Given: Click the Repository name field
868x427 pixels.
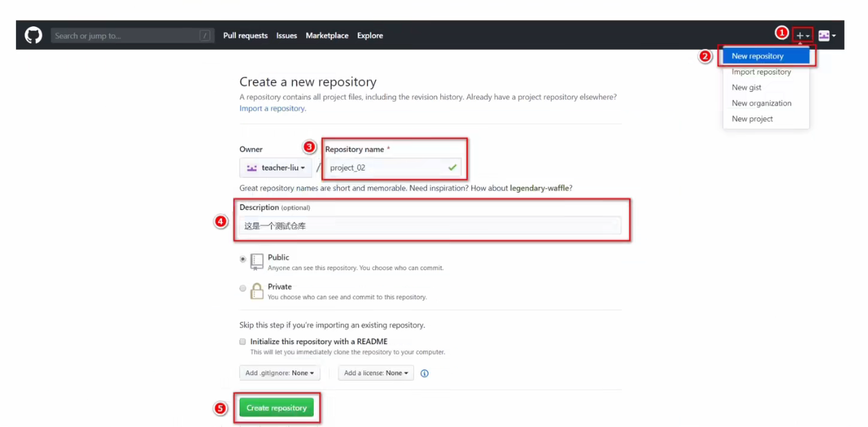Looking at the screenshot, I should point(393,167).
